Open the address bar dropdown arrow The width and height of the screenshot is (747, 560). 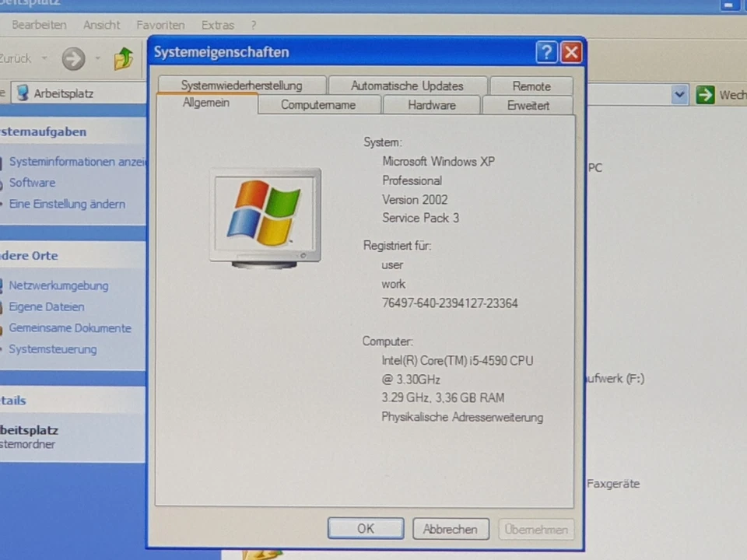(x=680, y=94)
